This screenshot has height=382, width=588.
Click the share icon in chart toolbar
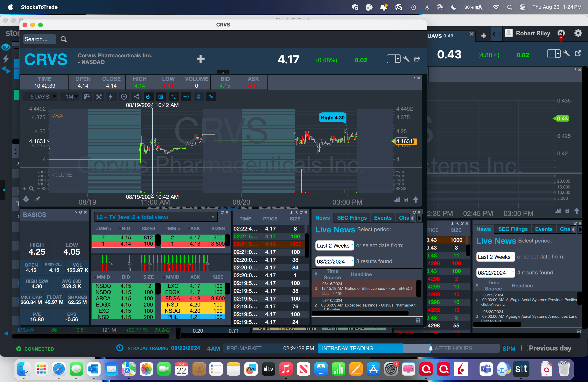[x=136, y=97]
